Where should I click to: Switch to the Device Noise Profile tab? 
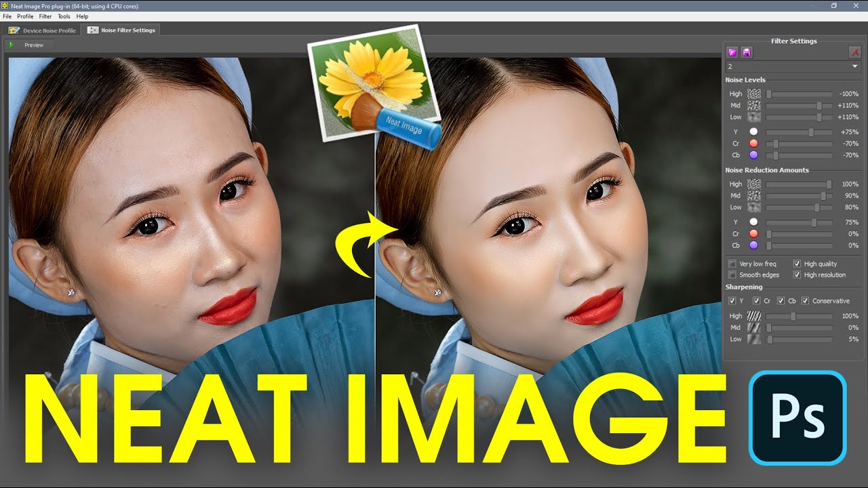(42, 30)
